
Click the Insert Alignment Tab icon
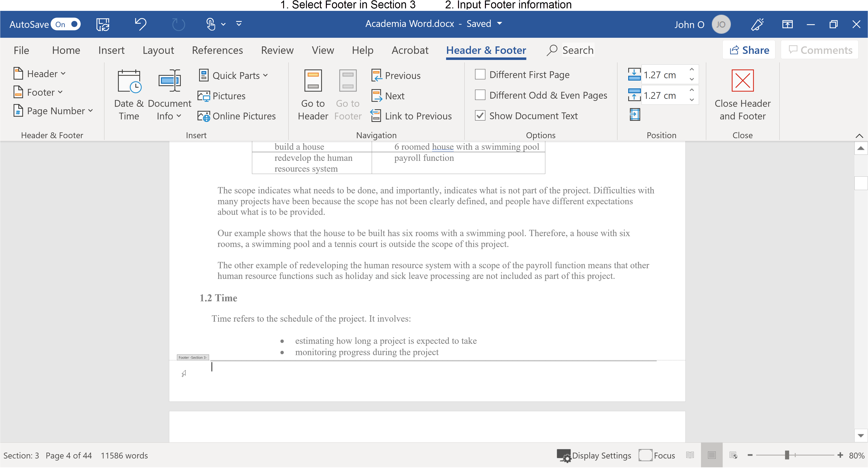(x=635, y=115)
